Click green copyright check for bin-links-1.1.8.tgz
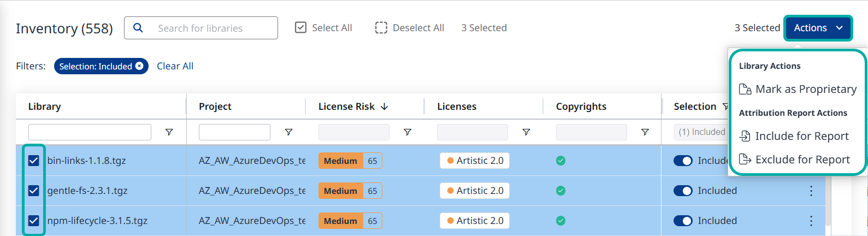Viewport: 868px width, 236px height. tap(560, 161)
